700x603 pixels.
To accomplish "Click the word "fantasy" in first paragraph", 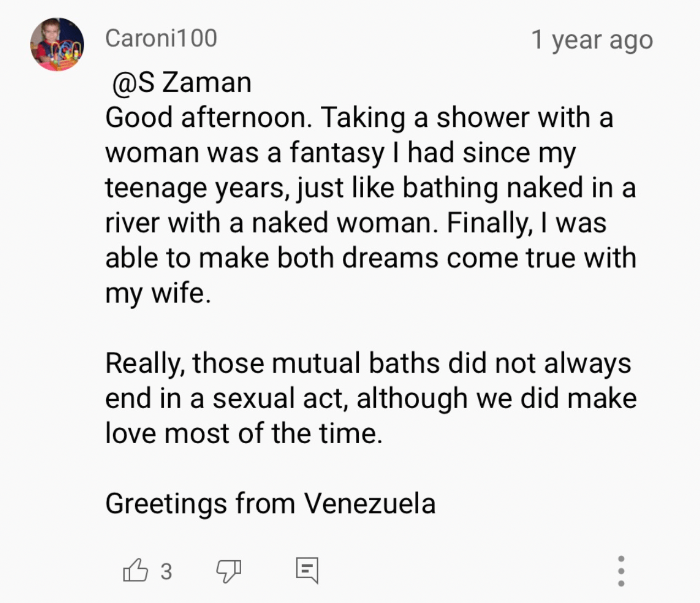I will pos(336,153).
